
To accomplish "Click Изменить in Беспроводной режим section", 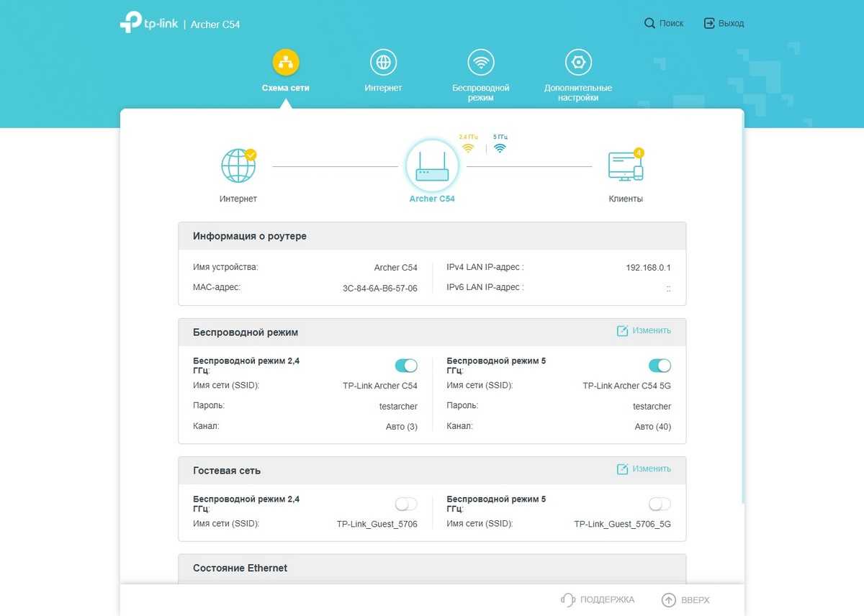I will pyautogui.click(x=644, y=331).
